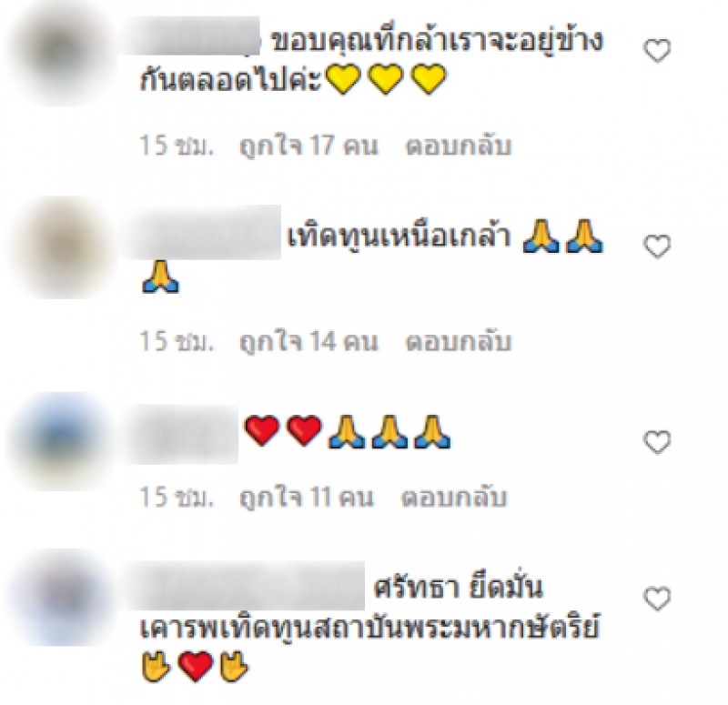
Task: Reply to the เทิดทูนเหนือเกล้า comment
Action: 459,342
